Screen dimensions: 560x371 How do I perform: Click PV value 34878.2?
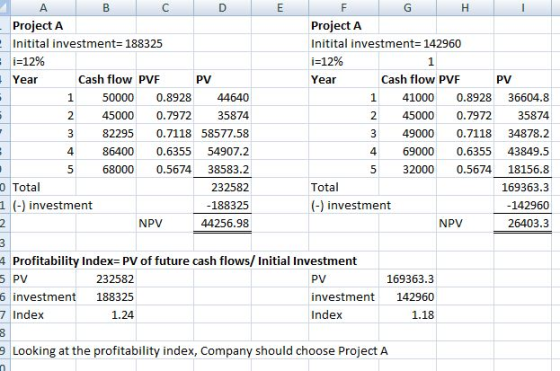tap(529, 134)
